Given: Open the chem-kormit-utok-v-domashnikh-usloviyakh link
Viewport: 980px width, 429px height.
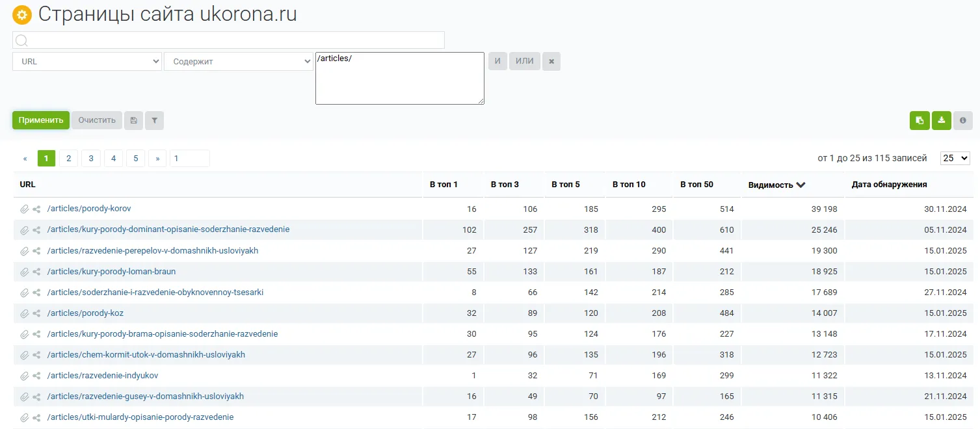Looking at the screenshot, I should pos(146,354).
